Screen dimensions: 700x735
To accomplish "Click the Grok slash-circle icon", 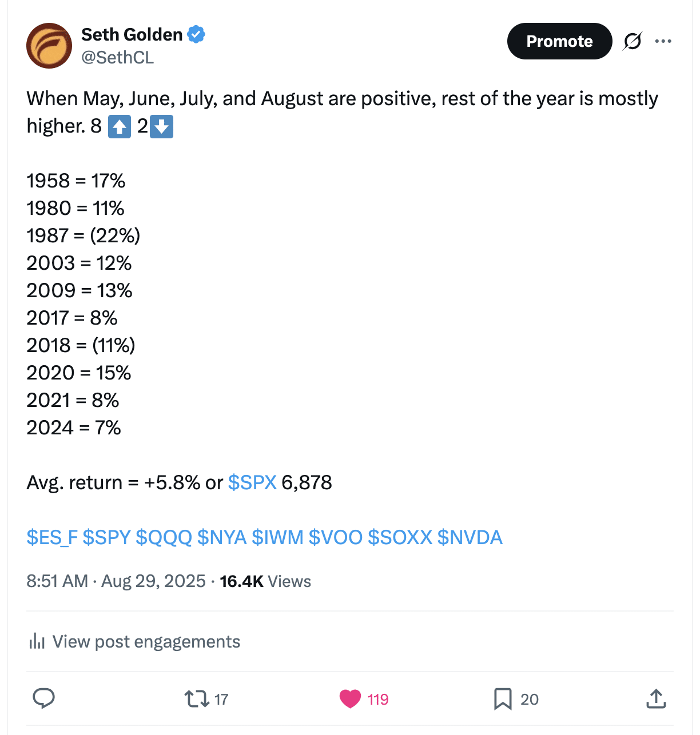I will pos(632,41).
